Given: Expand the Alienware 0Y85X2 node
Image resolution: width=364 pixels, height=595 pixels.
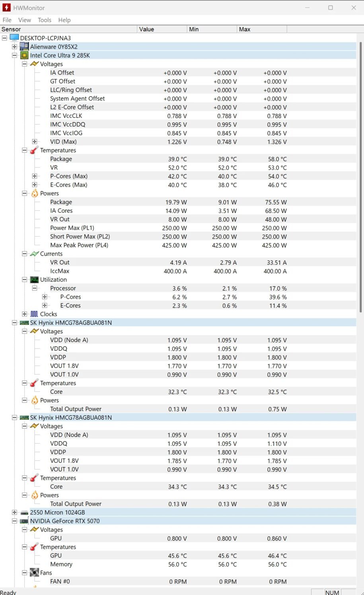Looking at the screenshot, I should point(14,47).
